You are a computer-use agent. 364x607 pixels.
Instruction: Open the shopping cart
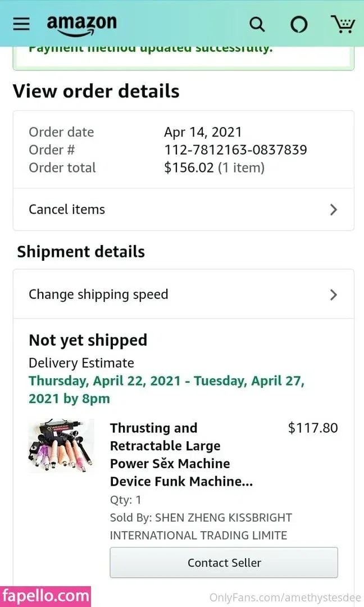(x=342, y=24)
